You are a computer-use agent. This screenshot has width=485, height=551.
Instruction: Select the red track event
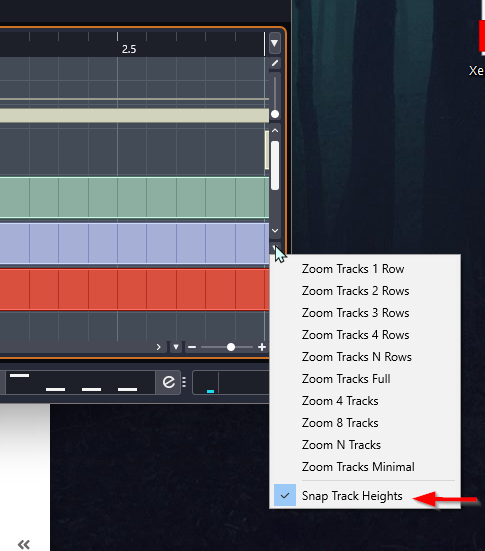[x=134, y=290]
